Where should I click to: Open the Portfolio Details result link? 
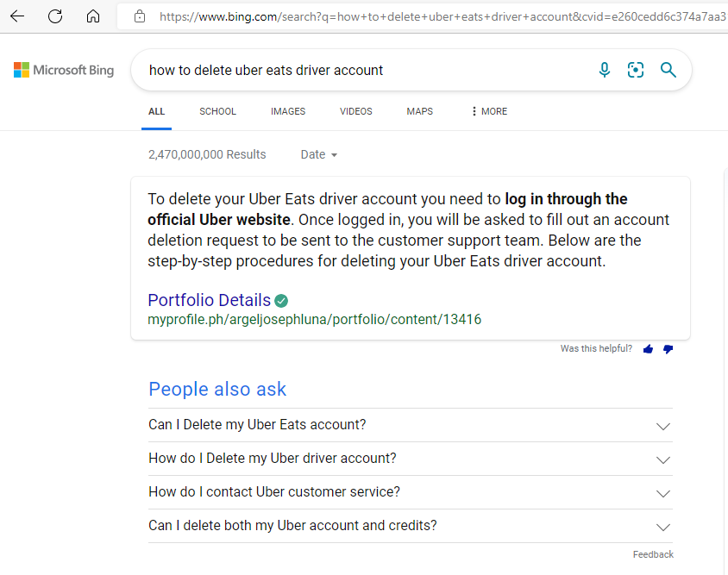coord(210,300)
